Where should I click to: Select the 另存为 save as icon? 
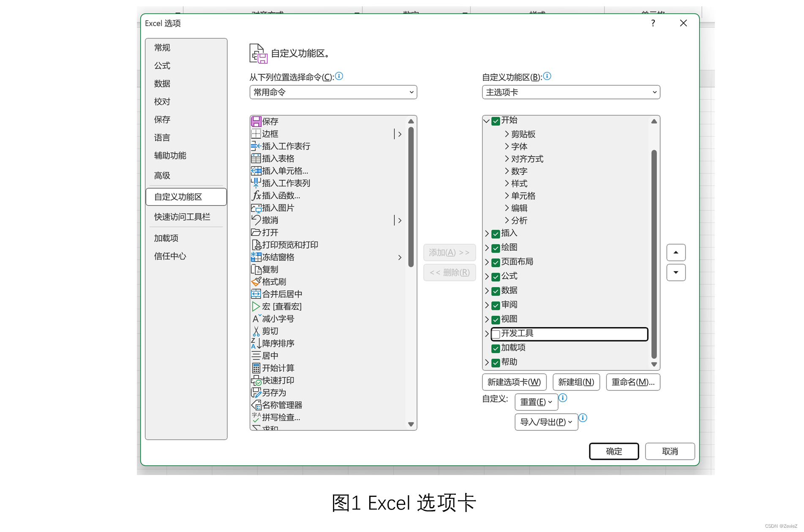[256, 393]
